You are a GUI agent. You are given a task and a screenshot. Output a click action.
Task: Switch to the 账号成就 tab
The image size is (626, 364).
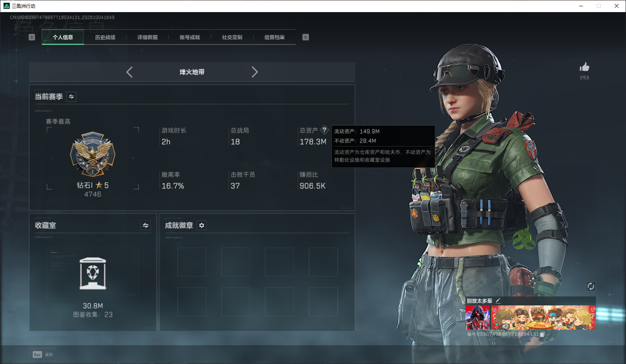click(190, 37)
